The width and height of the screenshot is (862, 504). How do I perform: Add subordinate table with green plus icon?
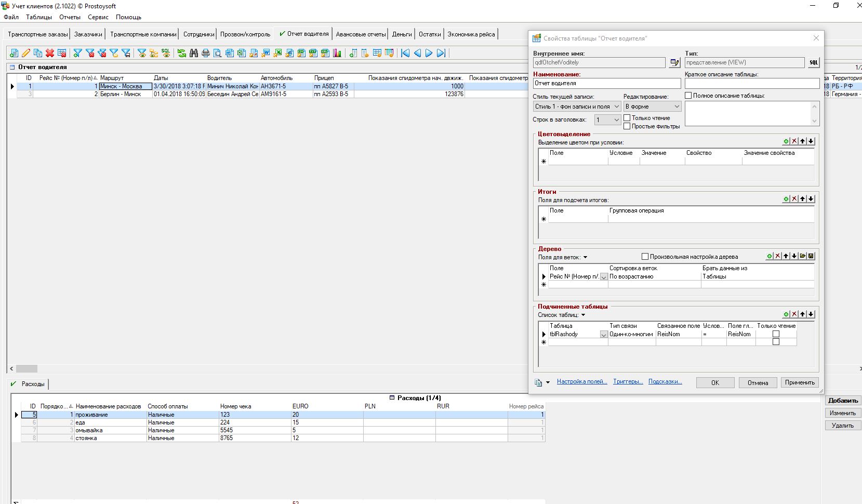[x=786, y=314]
